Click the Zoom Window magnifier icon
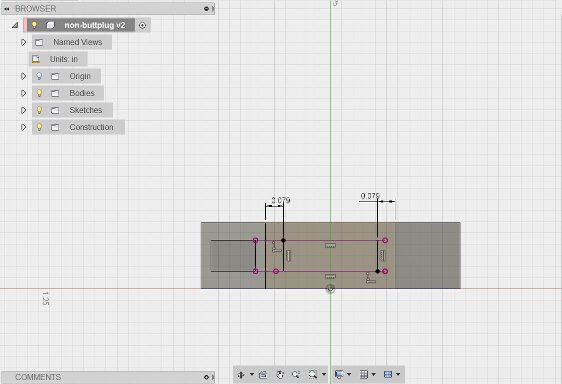562x384 pixels. tap(313, 375)
